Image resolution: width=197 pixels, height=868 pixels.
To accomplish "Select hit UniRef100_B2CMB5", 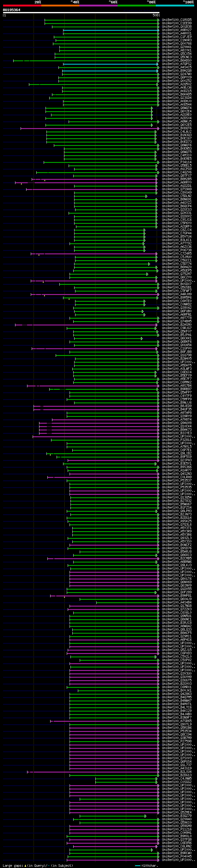I will coord(177,558).
